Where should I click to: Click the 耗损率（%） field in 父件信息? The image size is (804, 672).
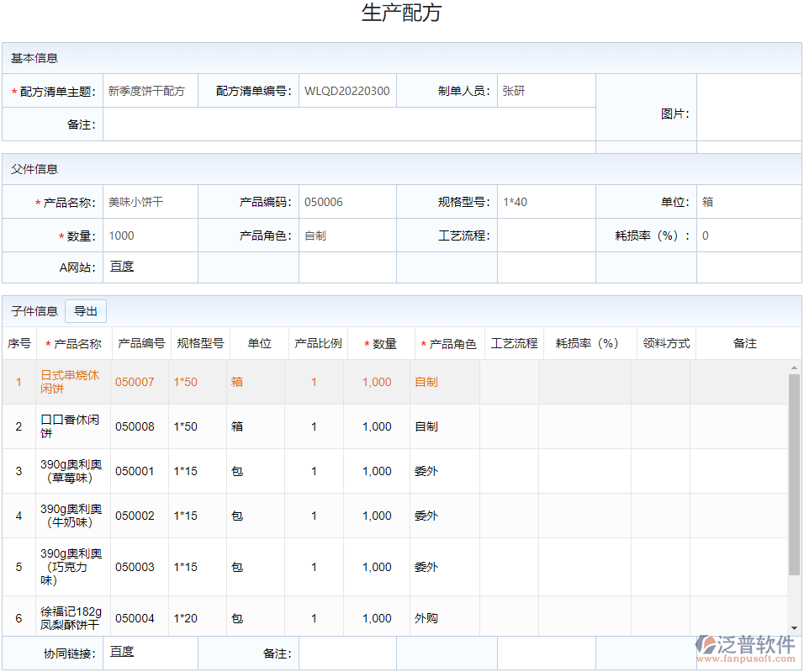[x=748, y=236]
